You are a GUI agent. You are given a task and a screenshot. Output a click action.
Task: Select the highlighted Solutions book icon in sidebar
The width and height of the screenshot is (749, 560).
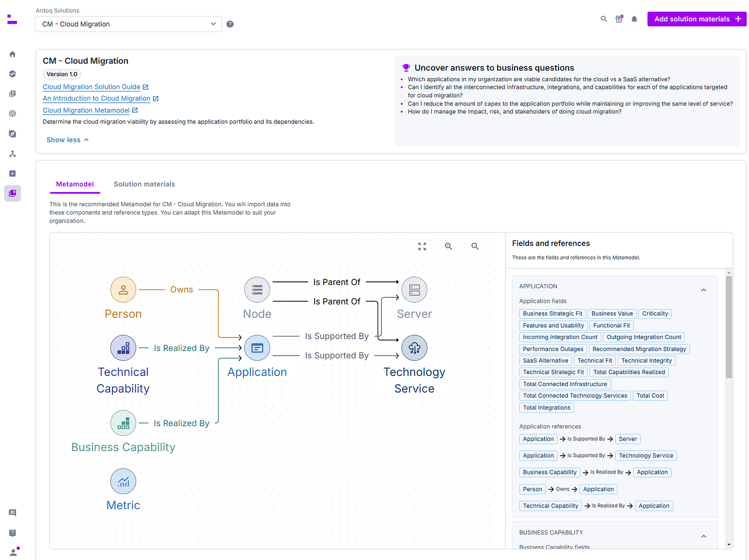(12, 193)
